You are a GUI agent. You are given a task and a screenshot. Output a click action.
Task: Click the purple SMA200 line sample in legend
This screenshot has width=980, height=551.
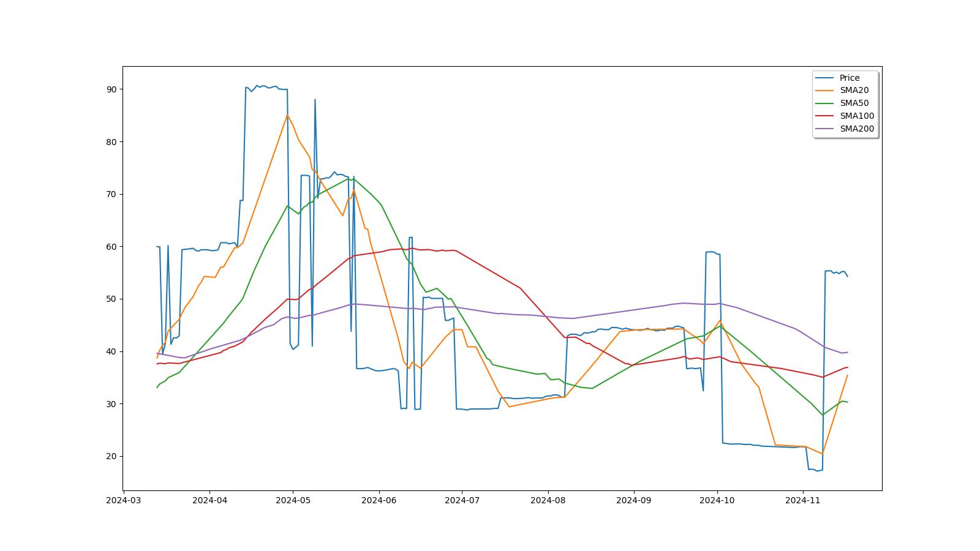(x=824, y=129)
